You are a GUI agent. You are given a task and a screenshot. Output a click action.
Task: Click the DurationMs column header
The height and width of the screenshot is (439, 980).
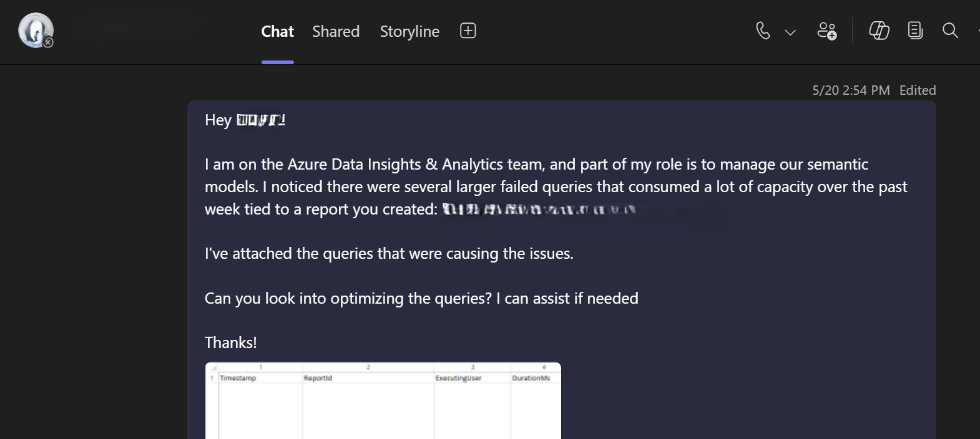pyautogui.click(x=531, y=378)
